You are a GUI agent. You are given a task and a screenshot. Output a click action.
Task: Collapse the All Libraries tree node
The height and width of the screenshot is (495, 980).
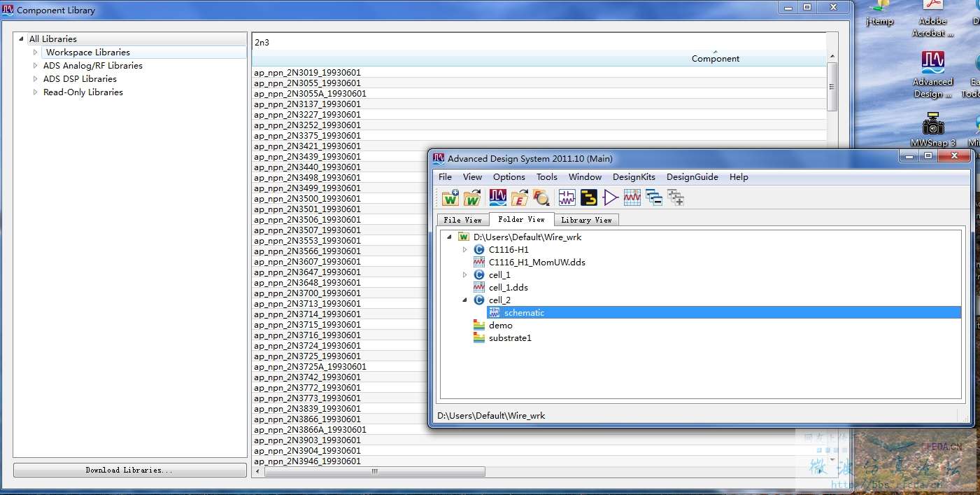(x=21, y=39)
